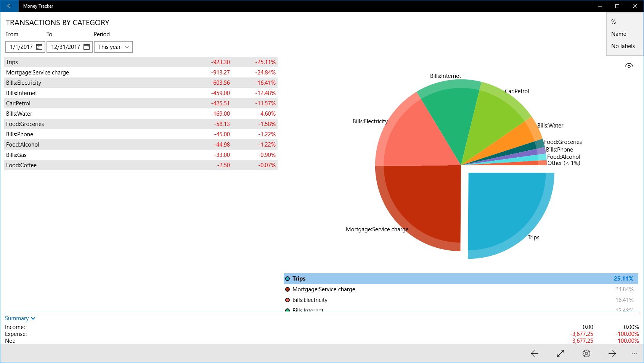Screen dimensions: 644x363
Task: Go back using the title bar arrow
Action: coord(9,6)
